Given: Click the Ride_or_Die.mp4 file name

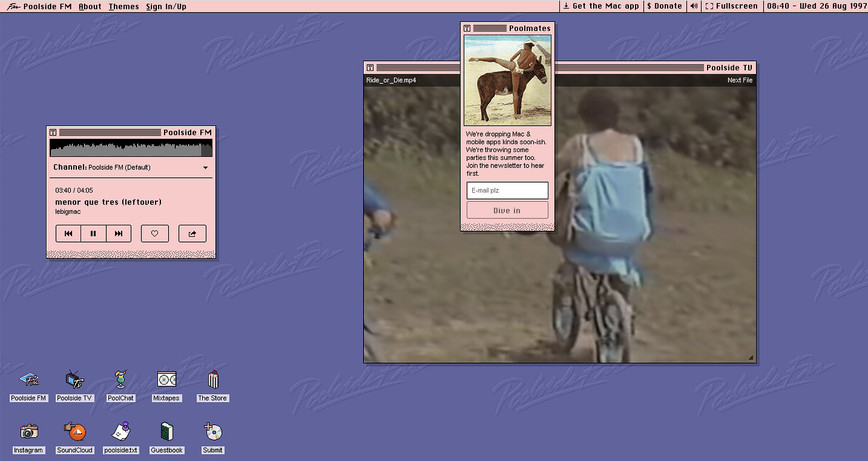Looking at the screenshot, I should click(391, 80).
